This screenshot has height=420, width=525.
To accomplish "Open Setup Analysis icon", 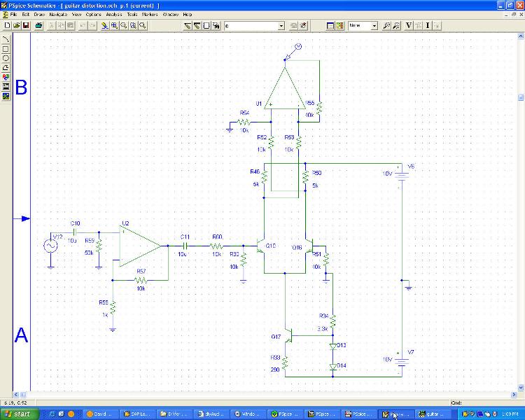I will point(330,25).
